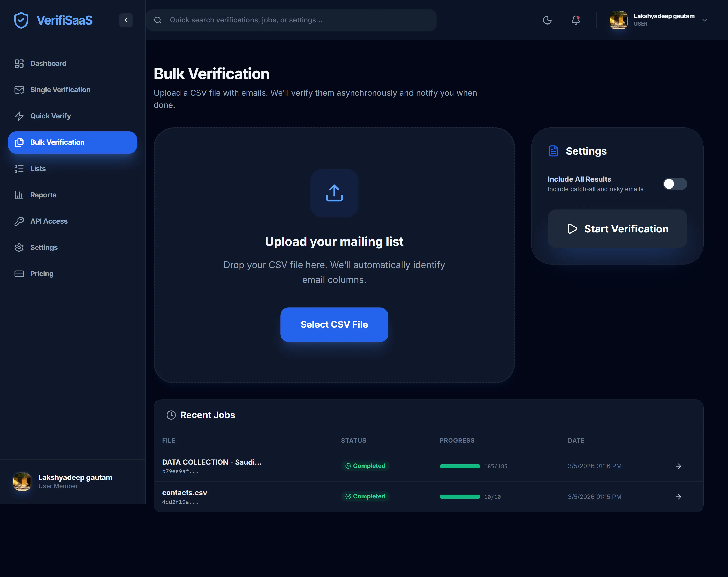Open API Access from the sidebar
This screenshot has height=577, width=728.
click(73, 221)
